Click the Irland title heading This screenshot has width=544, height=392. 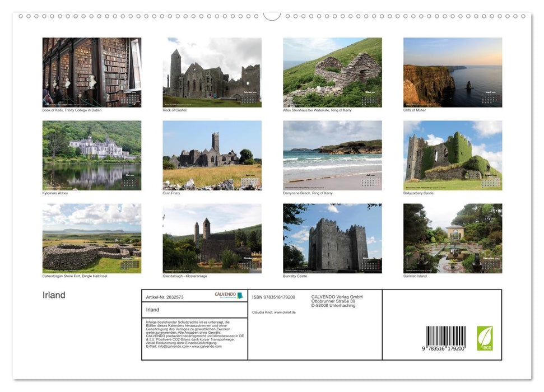54,295
